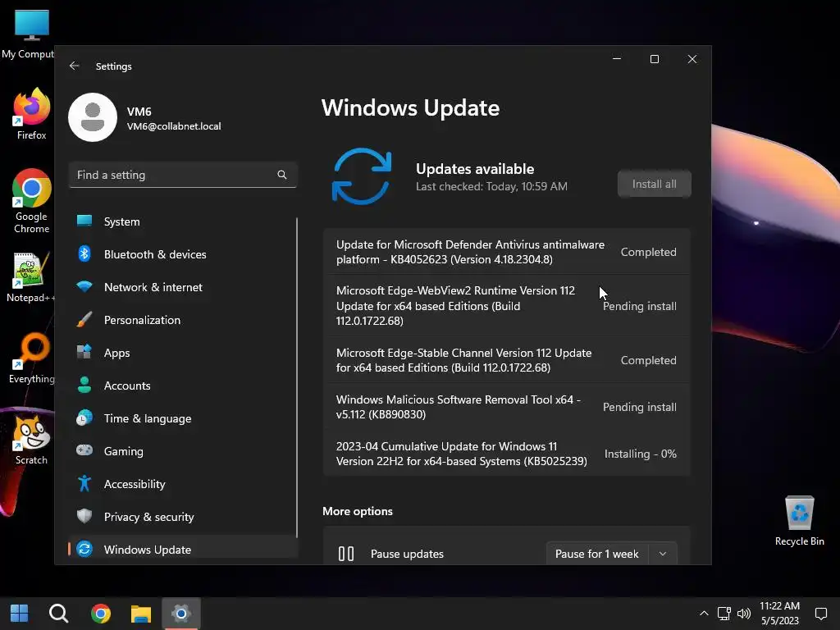Click the Network wifi icon
The image size is (840, 630).
point(84,286)
